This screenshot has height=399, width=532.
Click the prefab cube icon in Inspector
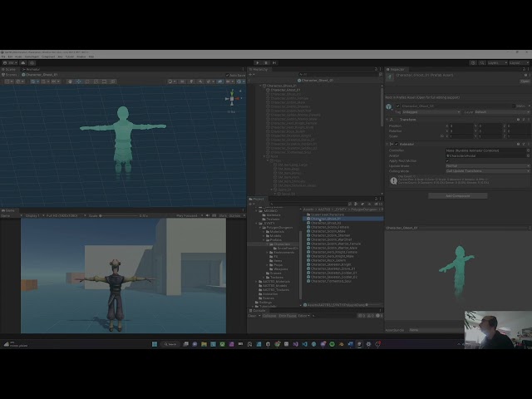pos(389,106)
